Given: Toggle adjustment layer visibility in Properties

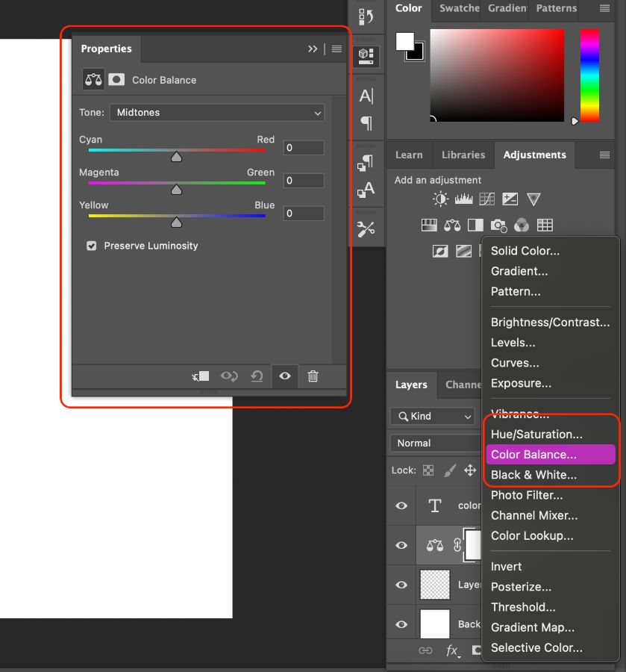Looking at the screenshot, I should (285, 376).
